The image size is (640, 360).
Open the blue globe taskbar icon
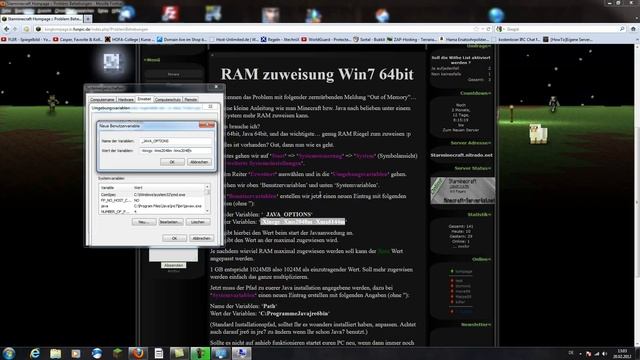coord(97,353)
